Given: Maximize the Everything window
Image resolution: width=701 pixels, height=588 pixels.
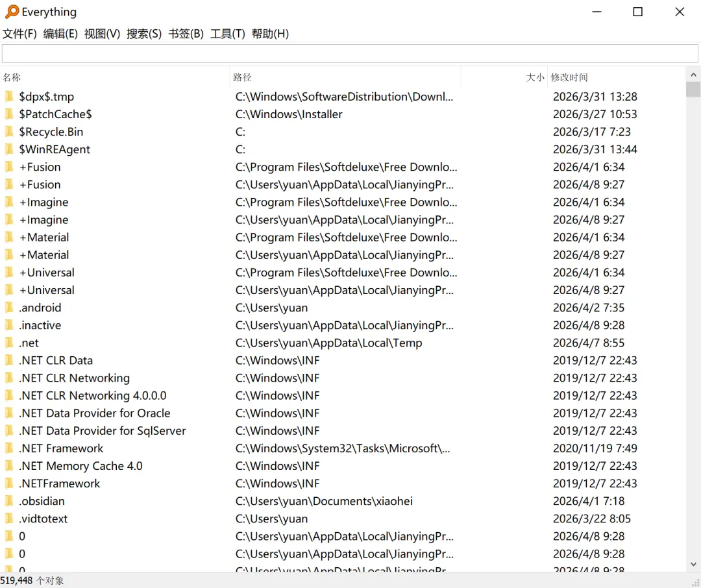Looking at the screenshot, I should [x=638, y=12].
